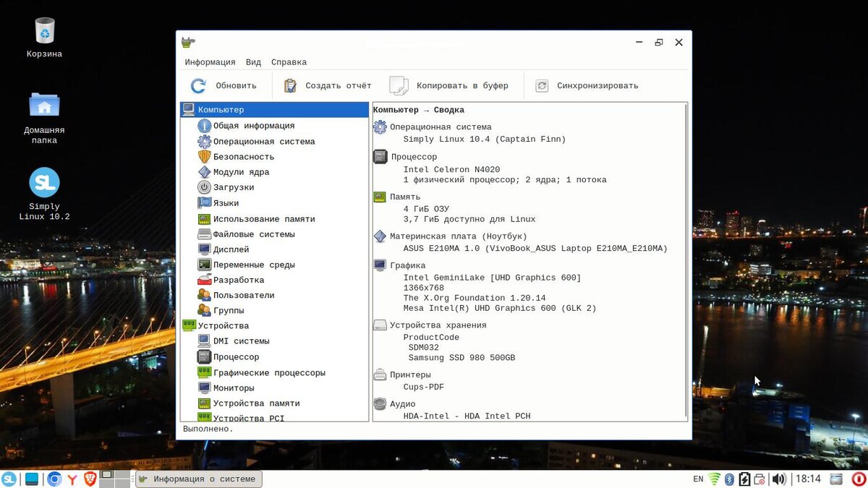Image resolution: width=868 pixels, height=488 pixels.
Task: Select the Разработка icon
Action: pos(204,280)
